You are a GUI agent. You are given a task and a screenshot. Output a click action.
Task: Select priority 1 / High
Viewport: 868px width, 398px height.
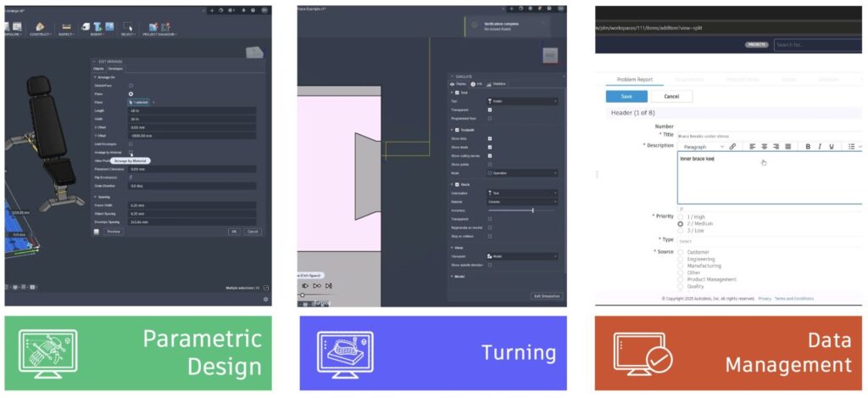pos(681,216)
